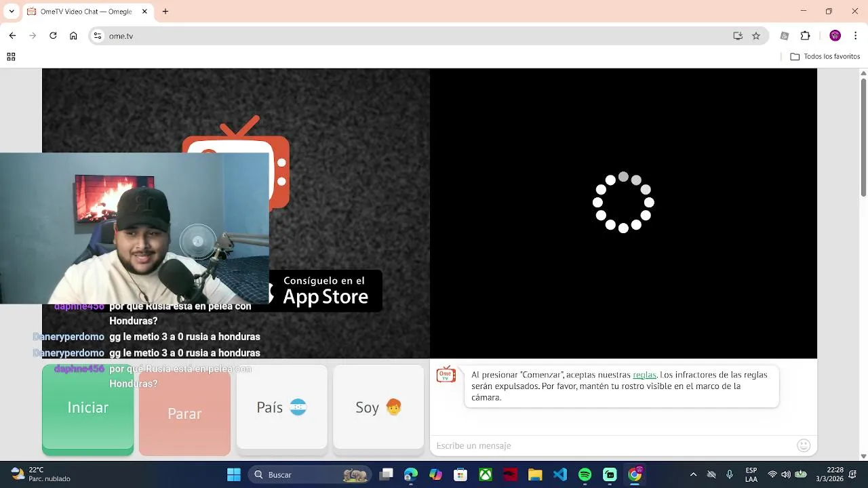
Task: Open the Soy gender selector
Action: click(378, 407)
